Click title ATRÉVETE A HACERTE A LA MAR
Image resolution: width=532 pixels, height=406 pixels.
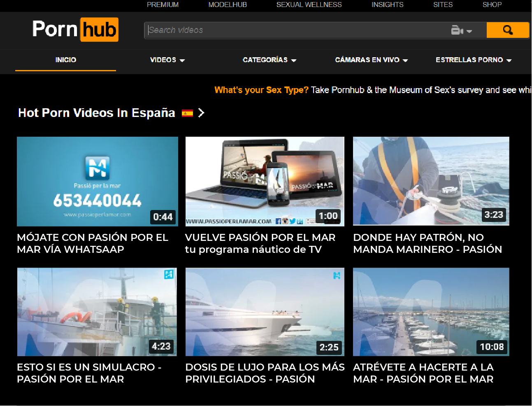pyautogui.click(x=423, y=373)
